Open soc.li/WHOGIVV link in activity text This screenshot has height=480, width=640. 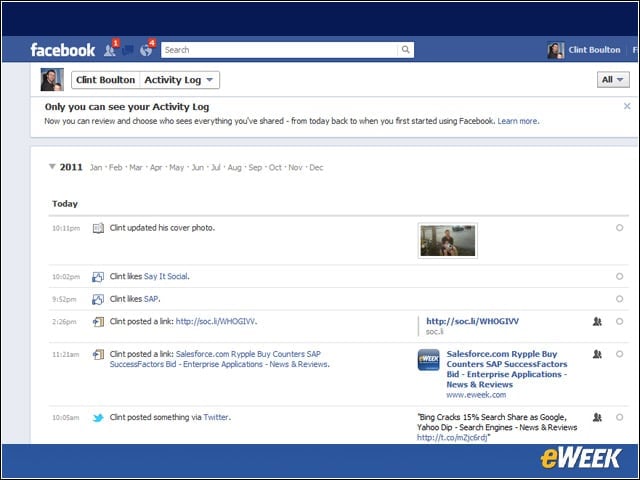[215, 321]
